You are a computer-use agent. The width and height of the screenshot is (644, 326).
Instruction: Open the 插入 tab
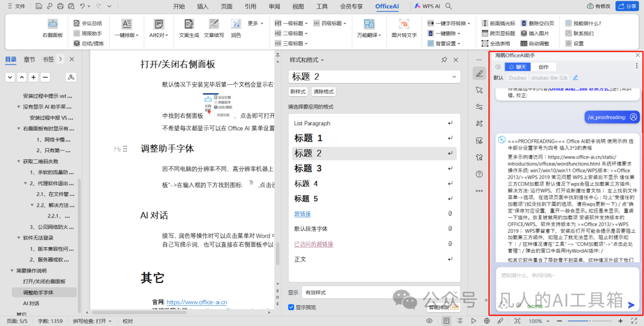click(203, 6)
